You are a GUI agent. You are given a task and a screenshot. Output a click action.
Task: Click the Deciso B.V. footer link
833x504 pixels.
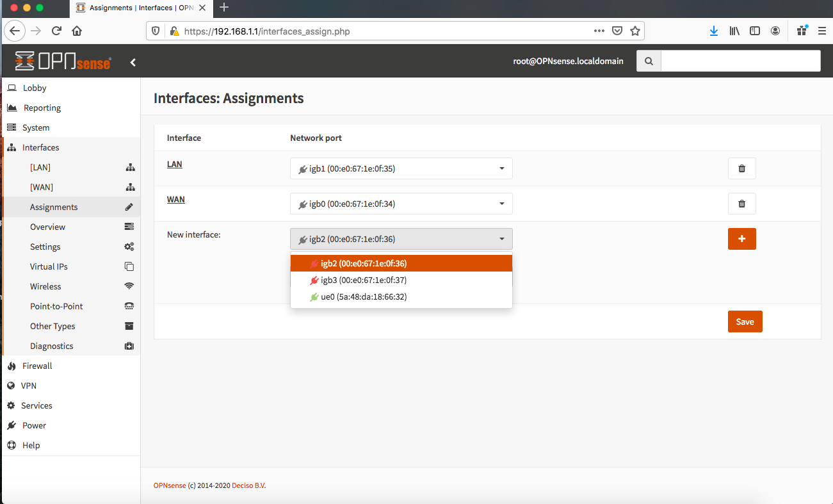click(x=248, y=485)
